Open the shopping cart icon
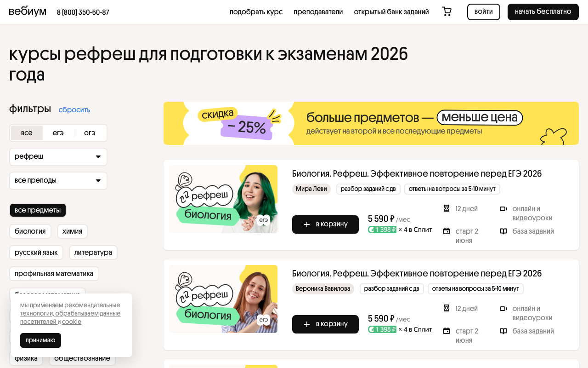The width and height of the screenshot is (588, 368). pyautogui.click(x=447, y=11)
